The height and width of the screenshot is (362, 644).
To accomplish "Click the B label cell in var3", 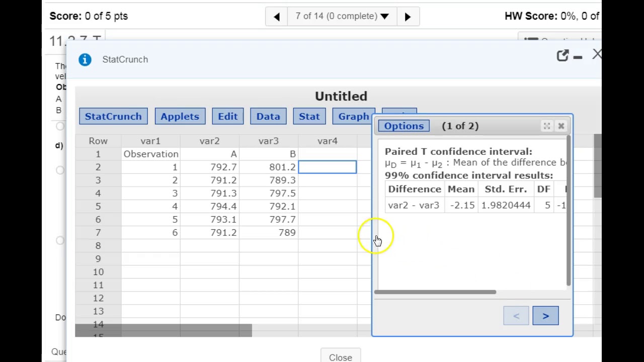I will click(x=268, y=154).
